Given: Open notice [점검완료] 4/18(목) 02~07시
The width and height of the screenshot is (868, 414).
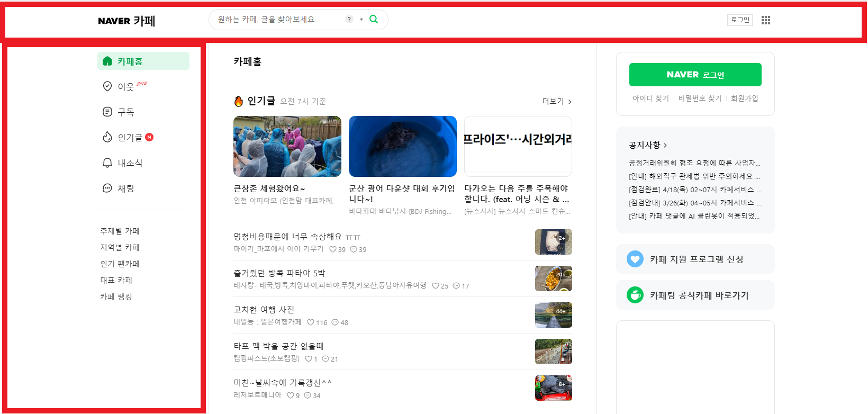Looking at the screenshot, I should [695, 190].
